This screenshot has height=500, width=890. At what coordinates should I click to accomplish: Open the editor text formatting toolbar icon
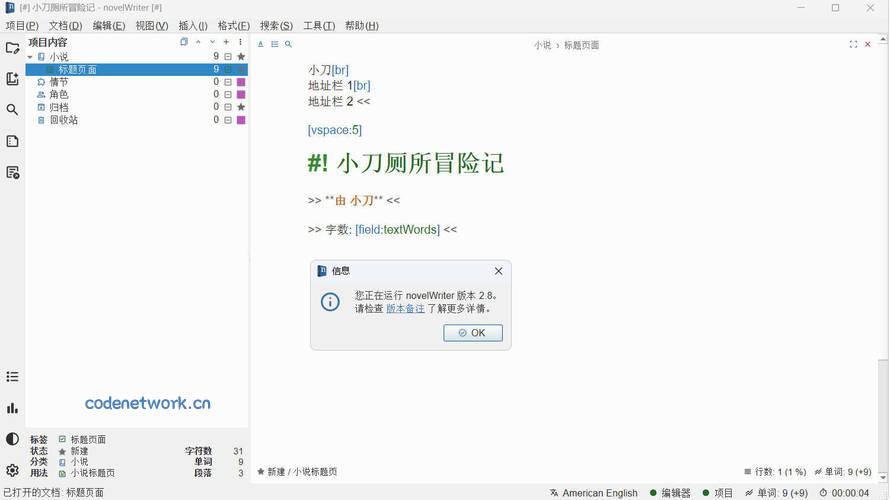click(x=261, y=44)
